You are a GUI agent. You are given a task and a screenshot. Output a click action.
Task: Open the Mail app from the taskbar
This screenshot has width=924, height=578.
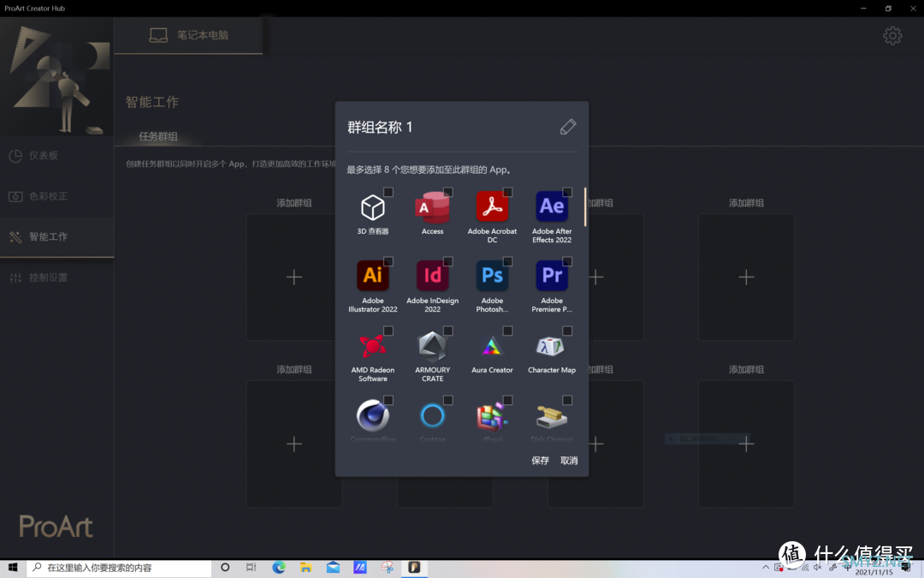click(333, 568)
